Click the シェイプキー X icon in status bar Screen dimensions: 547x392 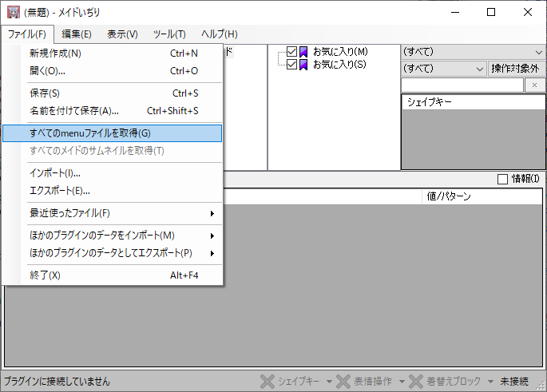point(268,382)
